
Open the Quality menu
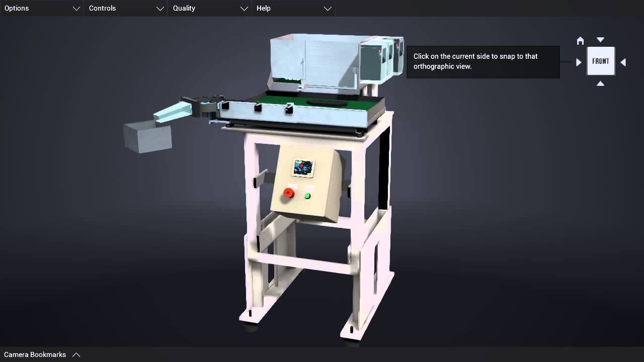coord(210,8)
